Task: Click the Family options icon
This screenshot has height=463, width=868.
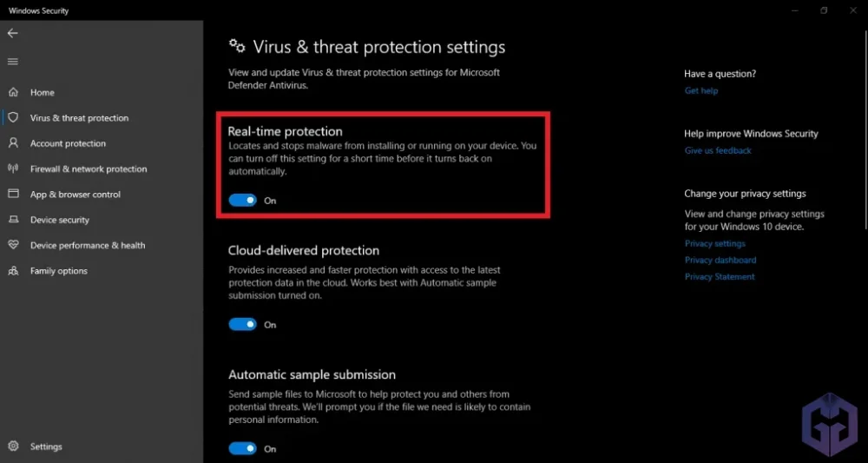Action: (13, 271)
